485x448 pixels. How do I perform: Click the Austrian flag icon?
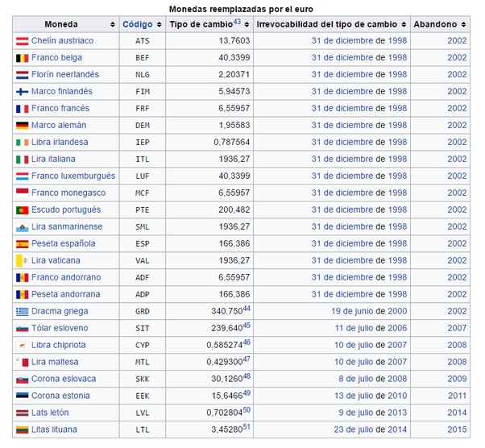click(23, 41)
